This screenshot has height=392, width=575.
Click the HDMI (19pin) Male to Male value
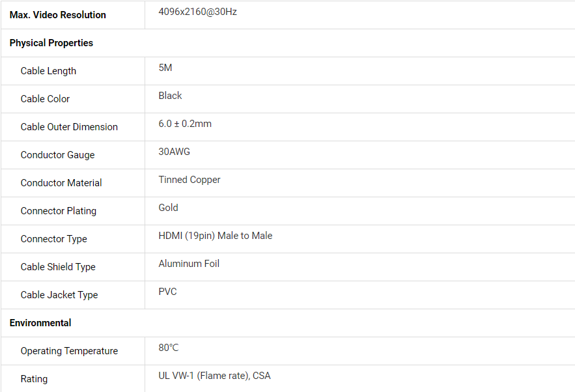tap(216, 236)
